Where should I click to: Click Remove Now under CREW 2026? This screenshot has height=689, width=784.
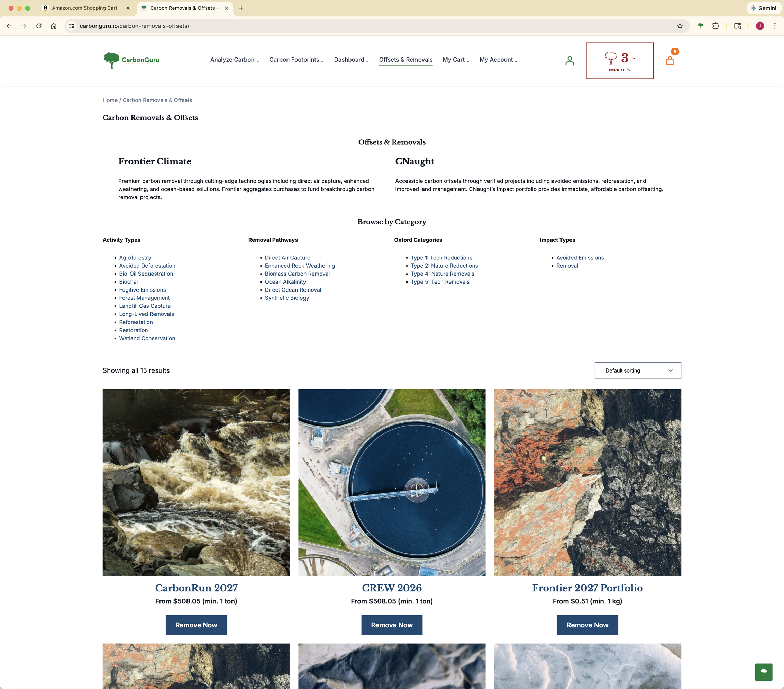392,625
